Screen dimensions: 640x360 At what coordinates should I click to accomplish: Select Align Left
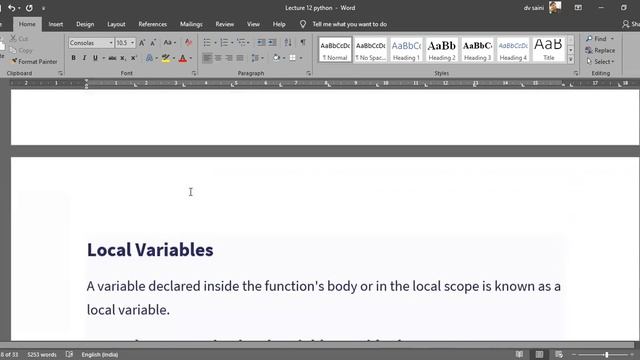207,58
